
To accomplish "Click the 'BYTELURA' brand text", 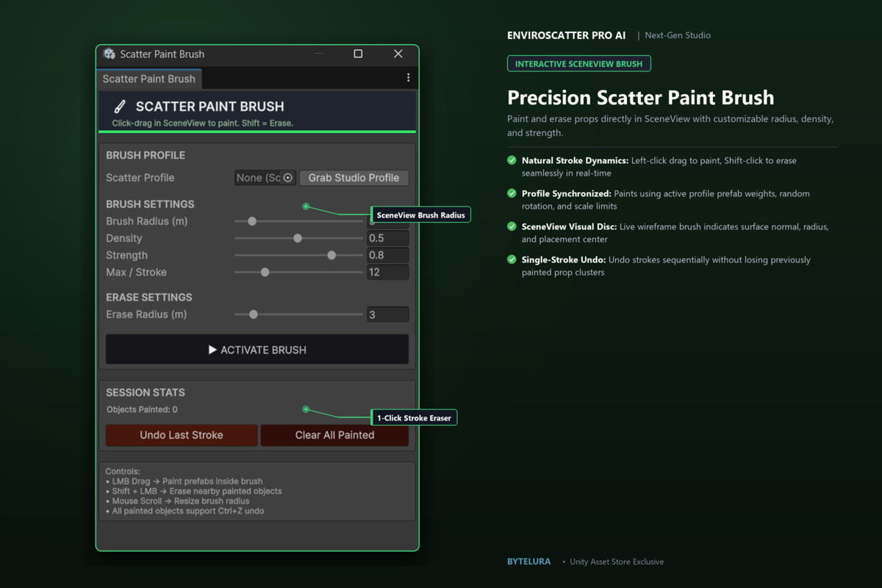I will [x=528, y=562].
